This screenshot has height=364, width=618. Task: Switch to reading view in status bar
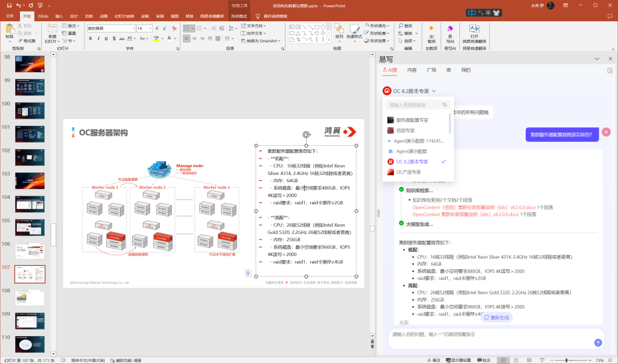[529, 360]
